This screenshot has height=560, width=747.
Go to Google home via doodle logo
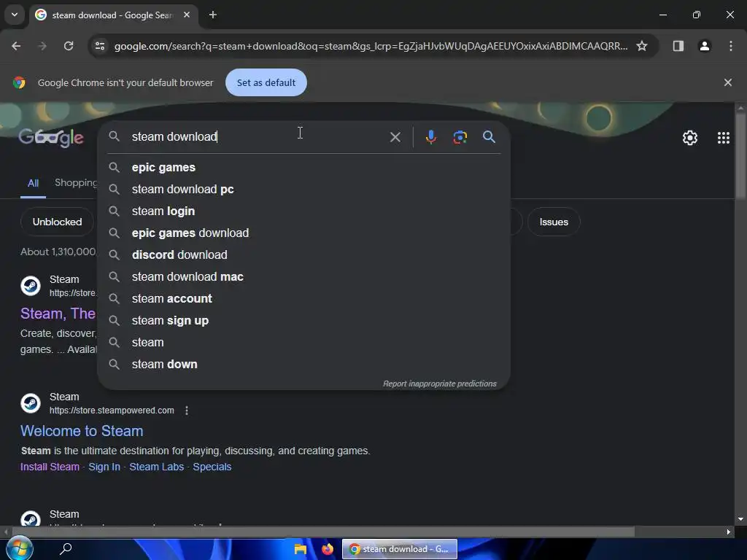[50, 138]
